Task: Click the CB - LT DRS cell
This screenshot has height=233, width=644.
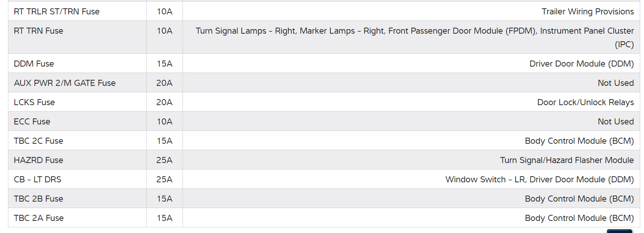Action: [38, 180]
